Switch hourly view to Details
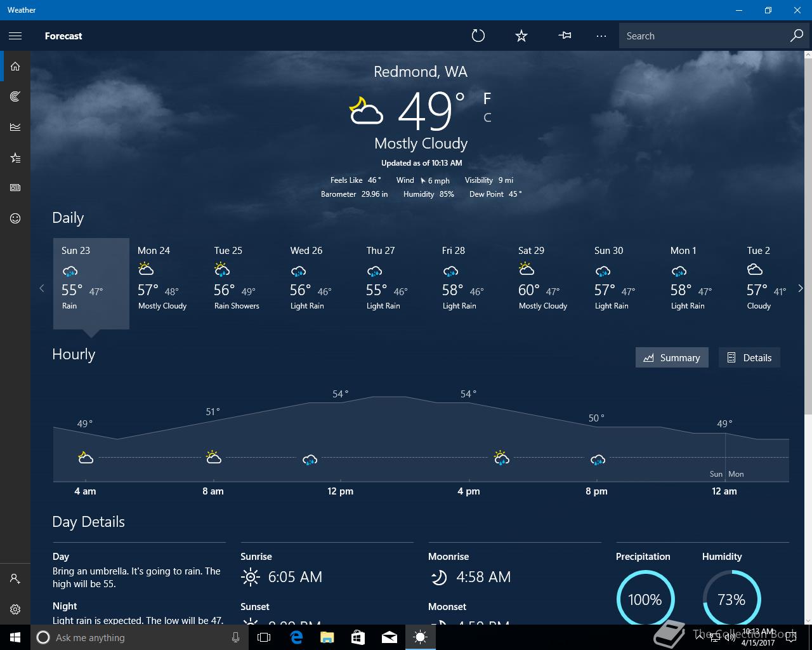The width and height of the screenshot is (812, 650). pos(749,357)
